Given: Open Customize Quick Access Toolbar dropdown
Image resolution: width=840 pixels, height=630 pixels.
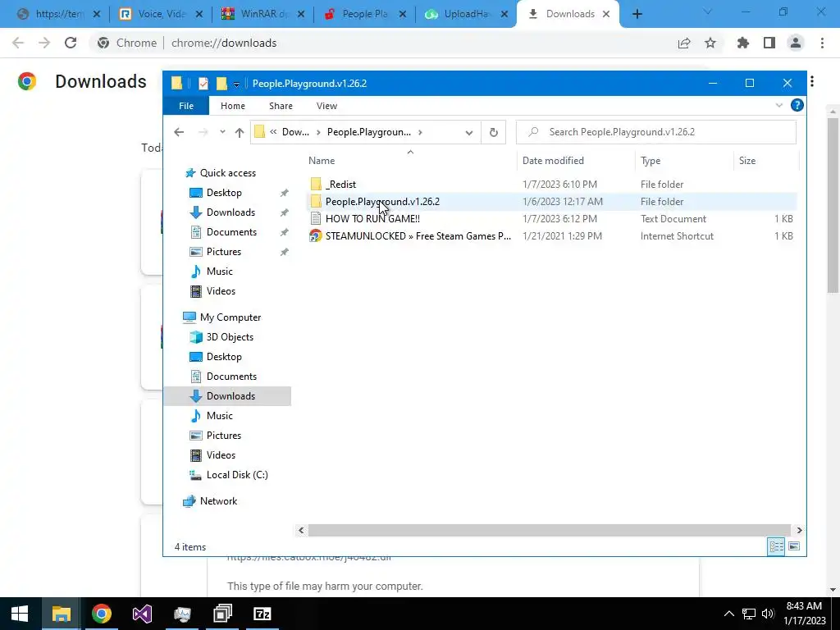Looking at the screenshot, I should pos(236,84).
